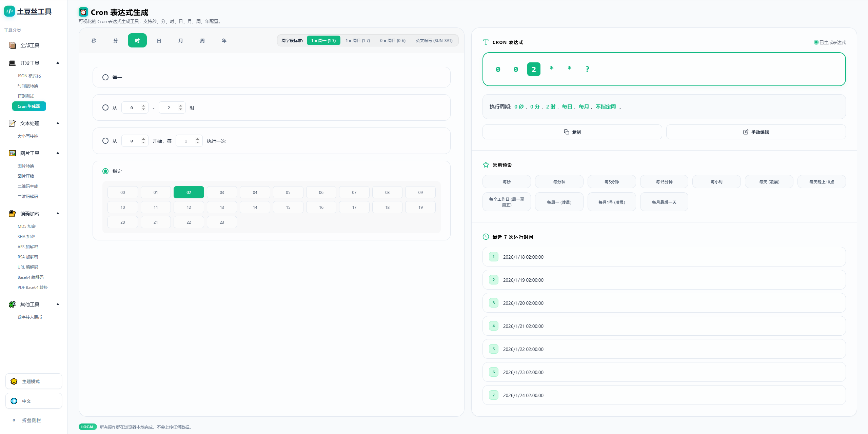Image resolution: width=868 pixels, height=434 pixels.
Task: Select the 从…开始 interval radio option
Action: (x=105, y=141)
